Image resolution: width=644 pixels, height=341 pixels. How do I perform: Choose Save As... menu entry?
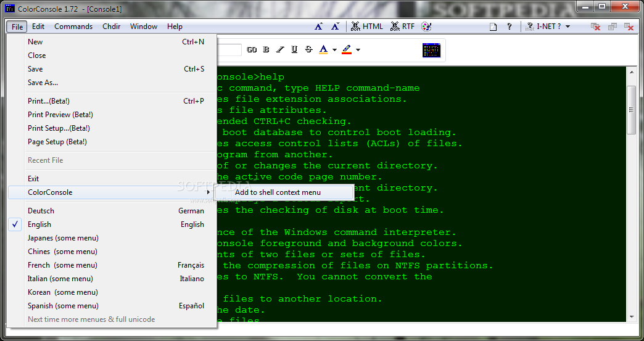point(112,83)
